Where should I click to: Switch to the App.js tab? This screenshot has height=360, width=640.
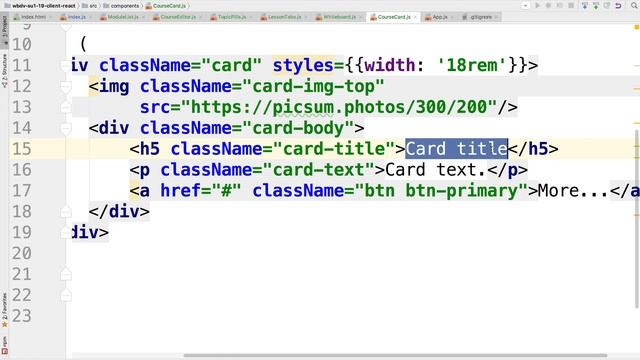(x=440, y=17)
